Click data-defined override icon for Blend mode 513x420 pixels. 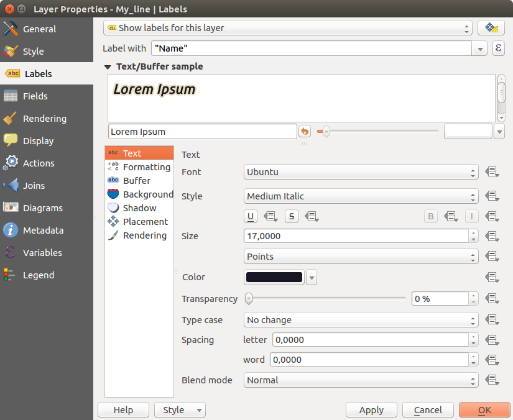[x=492, y=380]
